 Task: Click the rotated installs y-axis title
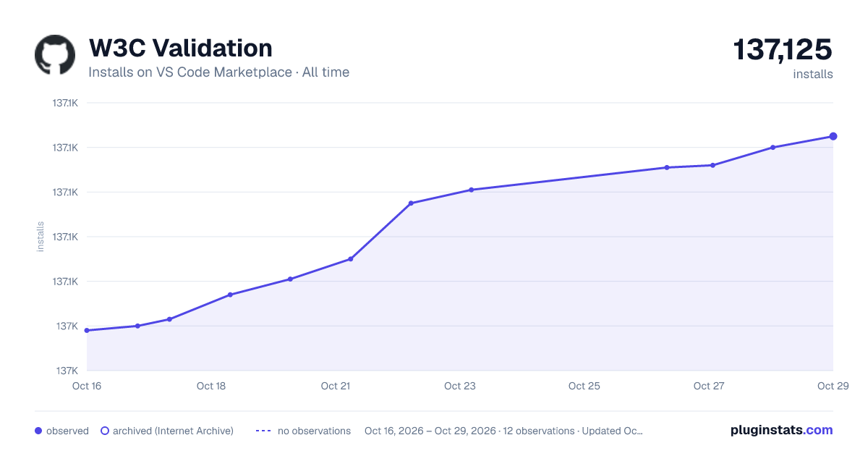[41, 237]
